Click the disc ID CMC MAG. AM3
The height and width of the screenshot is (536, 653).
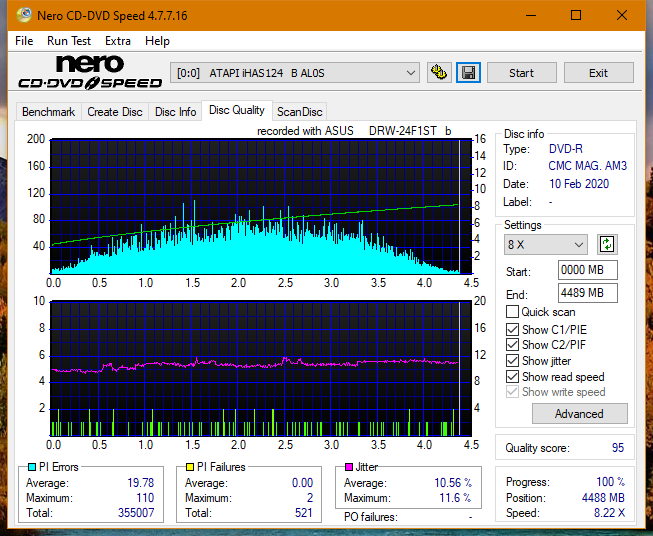(587, 166)
